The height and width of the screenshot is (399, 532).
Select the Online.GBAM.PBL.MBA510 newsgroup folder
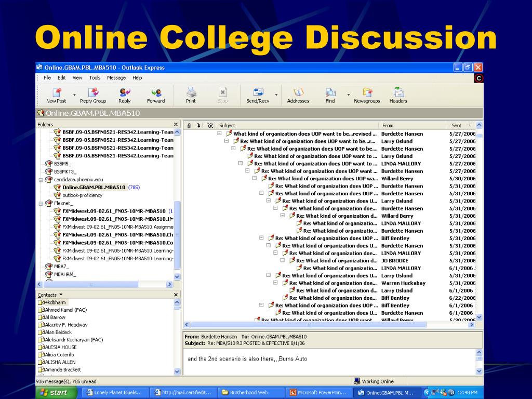tap(94, 187)
